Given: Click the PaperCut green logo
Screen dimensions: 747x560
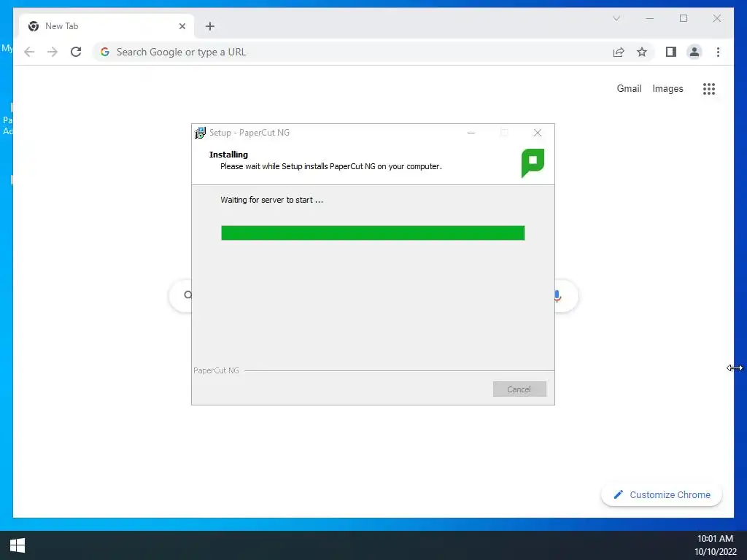Looking at the screenshot, I should click(533, 163).
